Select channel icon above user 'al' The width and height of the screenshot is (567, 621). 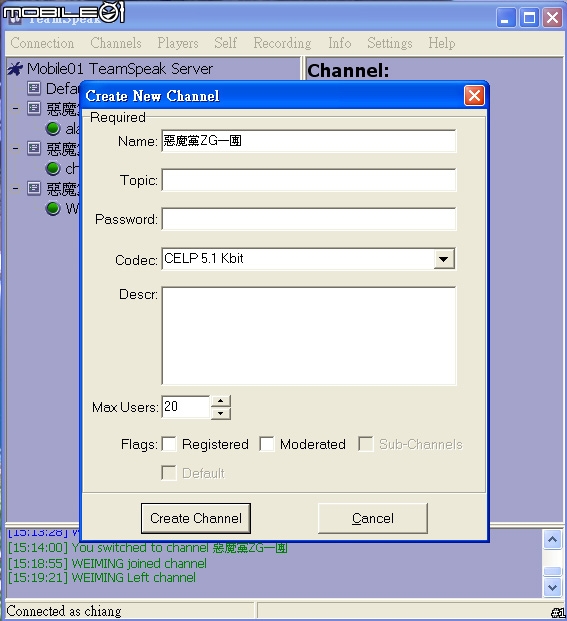[34, 108]
